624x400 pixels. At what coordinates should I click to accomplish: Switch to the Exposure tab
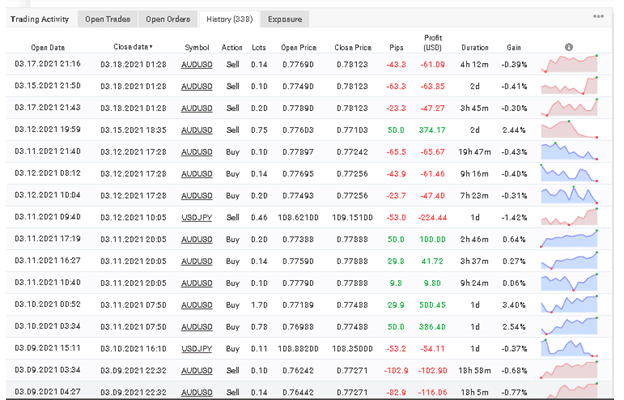tap(285, 19)
